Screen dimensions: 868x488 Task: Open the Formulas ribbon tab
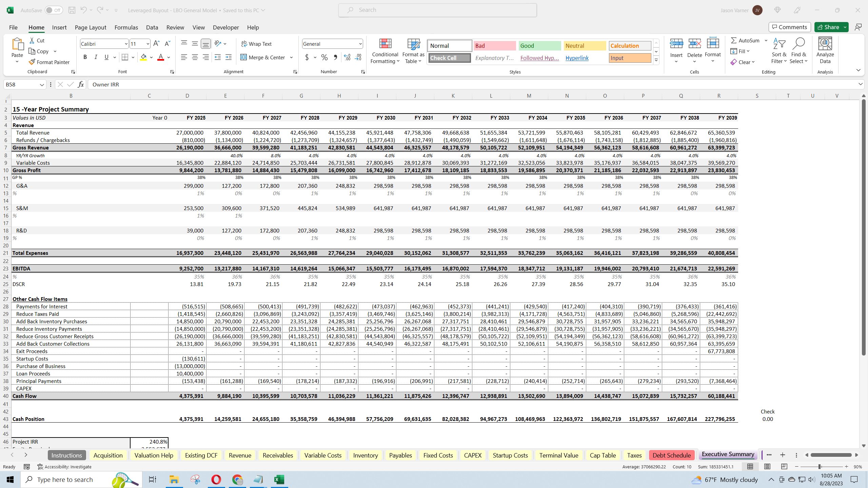(x=126, y=27)
